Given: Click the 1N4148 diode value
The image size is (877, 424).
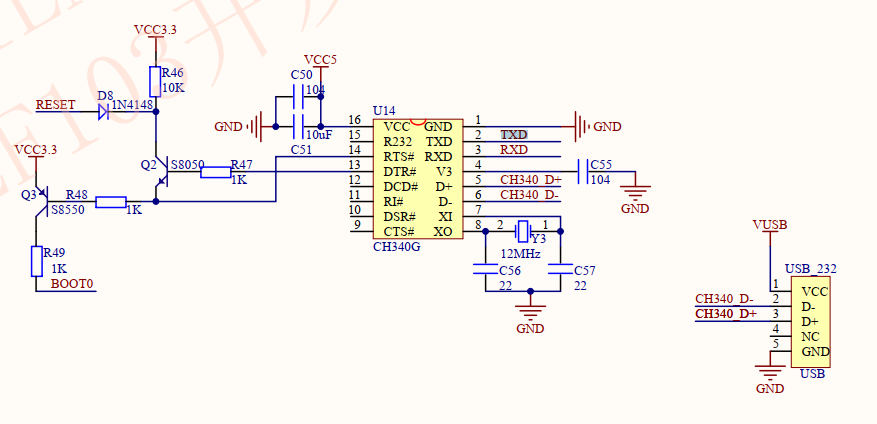Looking at the screenshot, I should [132, 104].
